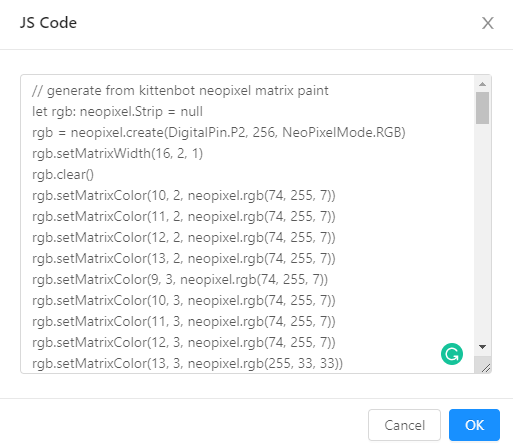The width and height of the screenshot is (513, 448).
Task: Click the JS Code dialog title
Action: tap(48, 23)
